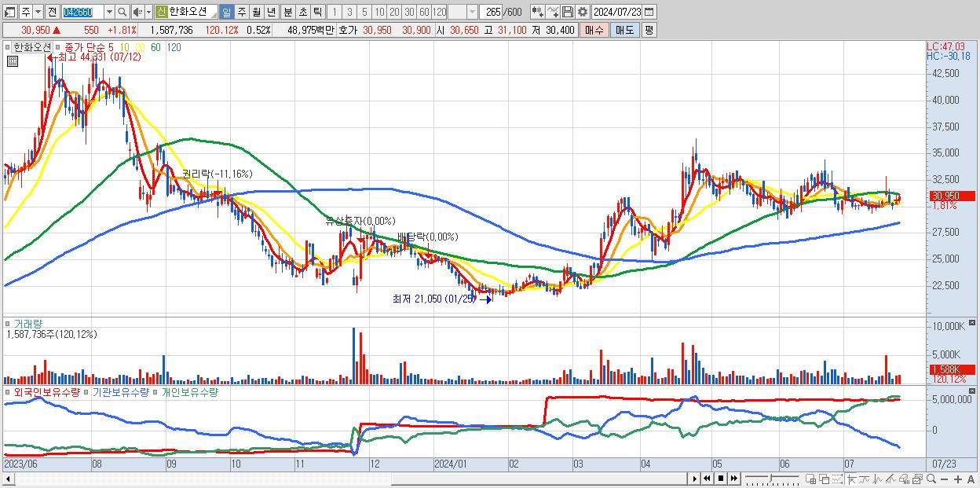Screen dimensions: 980x488
Task: Select the 30 interval tab
Action: coord(409,12)
